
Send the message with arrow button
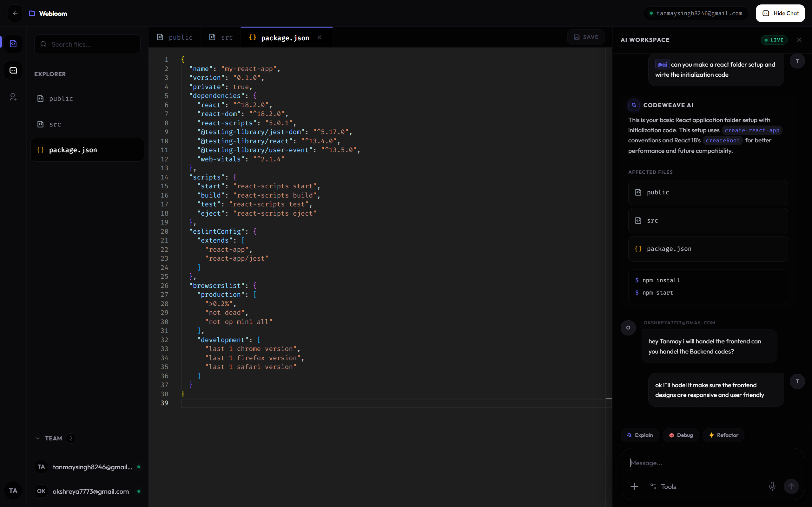click(791, 486)
